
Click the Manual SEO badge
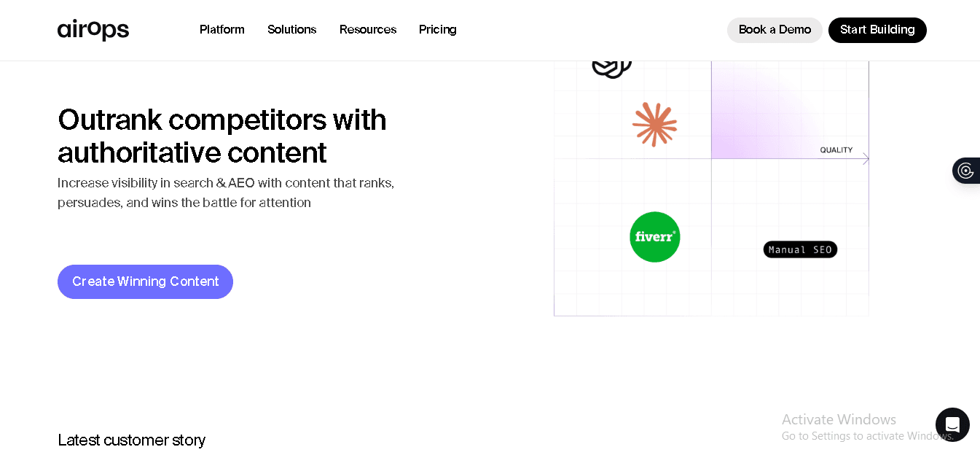click(x=800, y=249)
